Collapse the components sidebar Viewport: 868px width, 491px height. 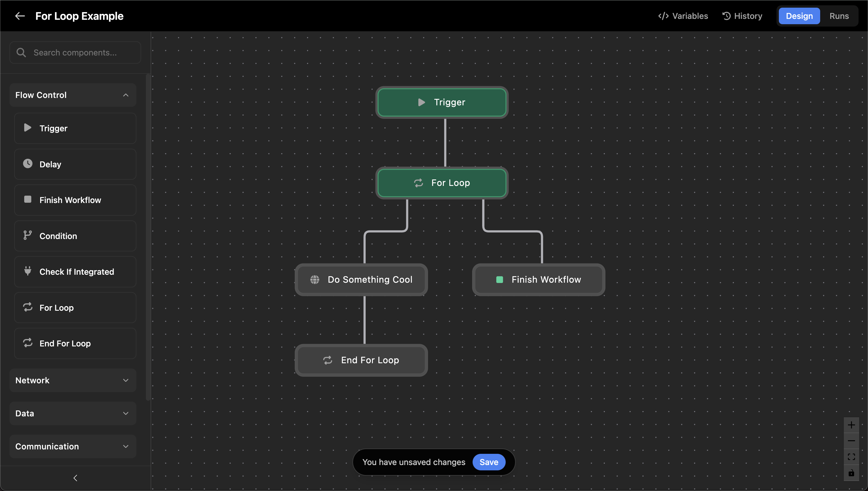pyautogui.click(x=75, y=478)
